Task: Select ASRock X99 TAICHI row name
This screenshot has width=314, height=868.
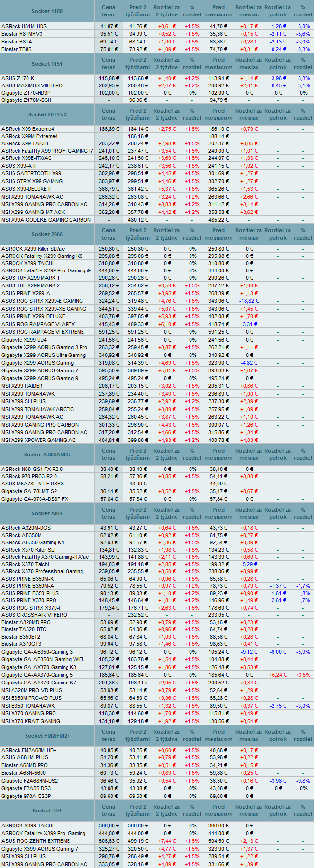Action: tap(25, 143)
